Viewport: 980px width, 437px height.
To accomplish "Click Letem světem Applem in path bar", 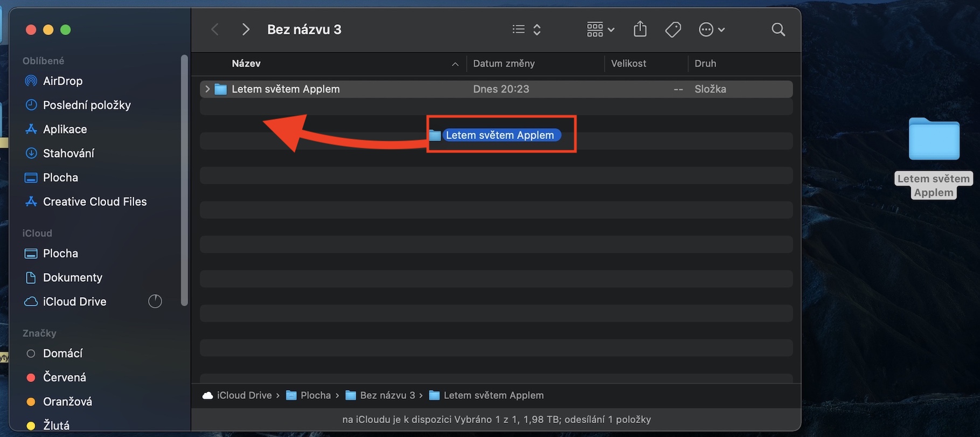I will (x=486, y=396).
